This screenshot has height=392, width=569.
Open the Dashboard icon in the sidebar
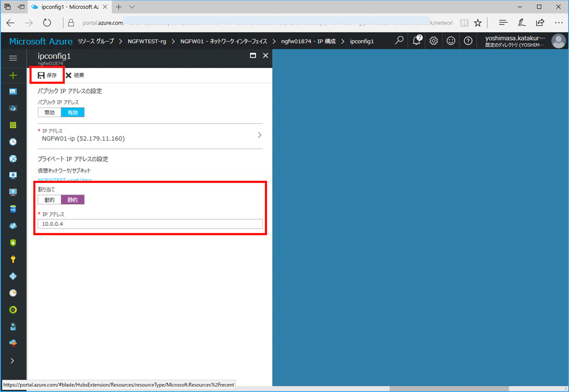pyautogui.click(x=13, y=91)
